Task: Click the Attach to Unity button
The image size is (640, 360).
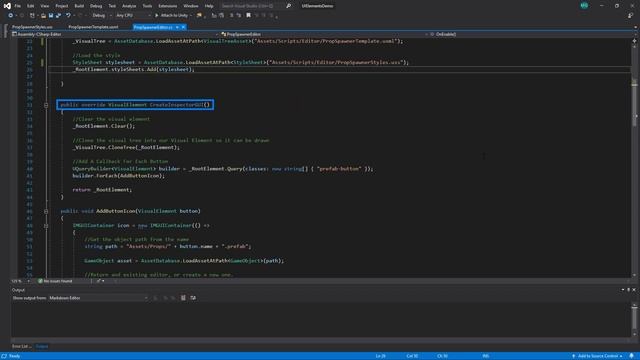Action: click(171, 16)
